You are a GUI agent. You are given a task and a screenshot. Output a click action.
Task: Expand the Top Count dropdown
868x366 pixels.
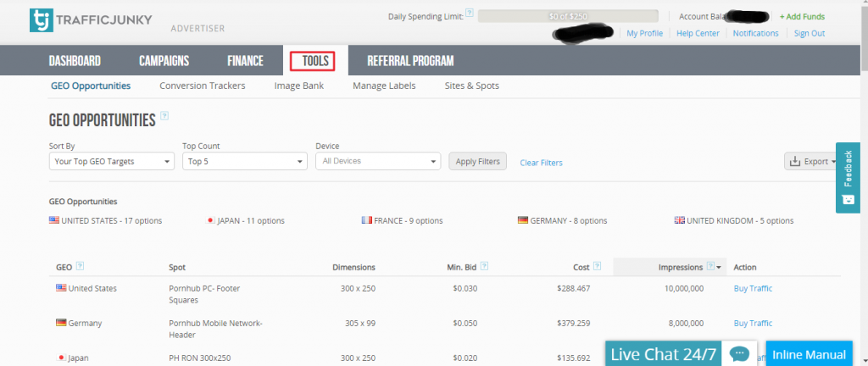click(244, 161)
